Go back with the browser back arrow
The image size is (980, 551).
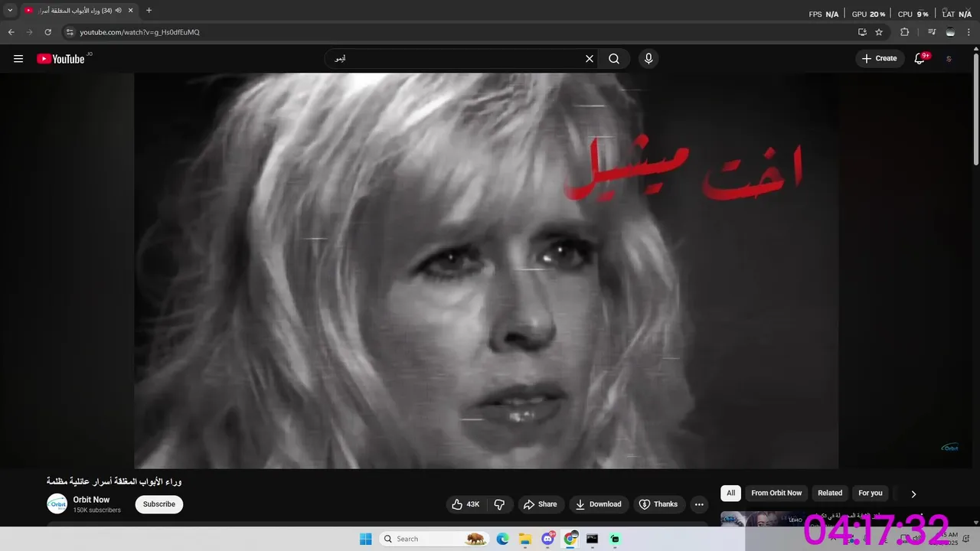(11, 32)
